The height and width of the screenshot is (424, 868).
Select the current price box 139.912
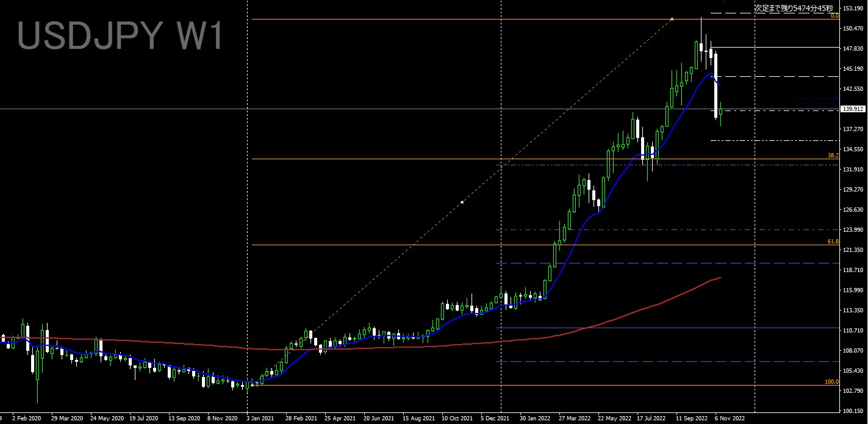coord(853,109)
